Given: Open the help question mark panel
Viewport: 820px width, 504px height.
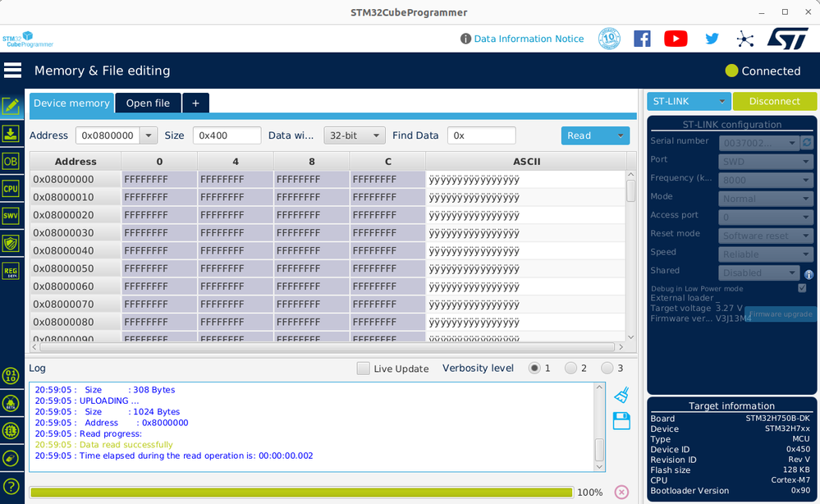Looking at the screenshot, I should [11, 486].
